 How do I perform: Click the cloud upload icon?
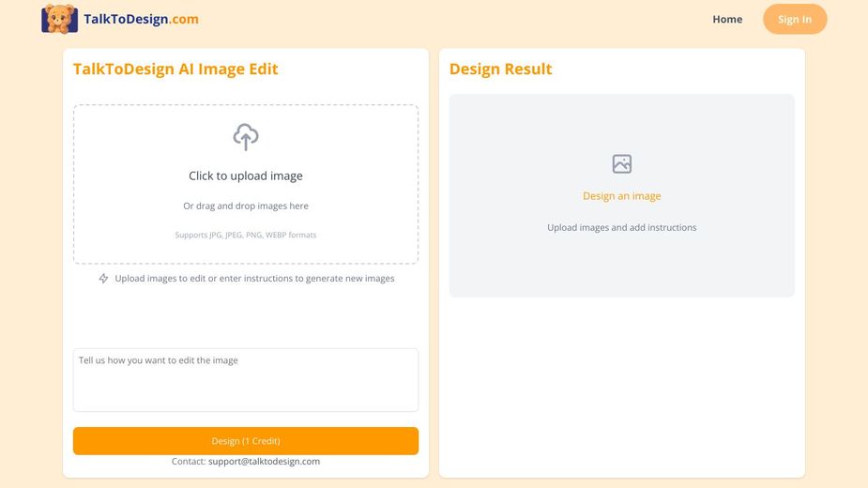tap(246, 137)
